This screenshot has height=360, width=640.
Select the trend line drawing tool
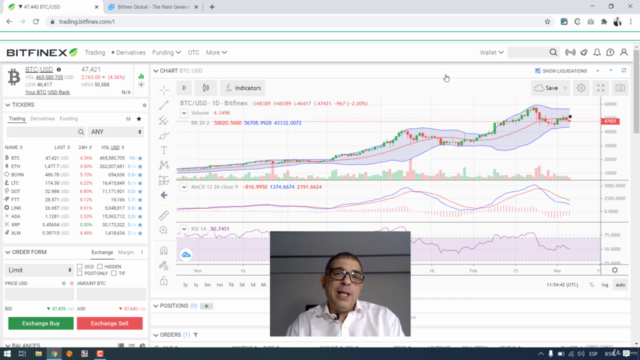coord(164,105)
